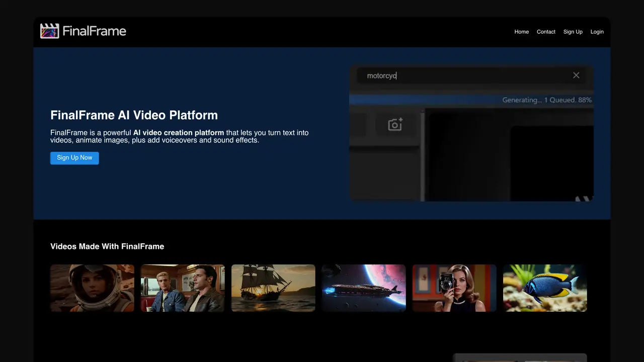The width and height of the screenshot is (644, 362).
Task: Click the bold AI video creation platform text
Action: pyautogui.click(x=179, y=133)
